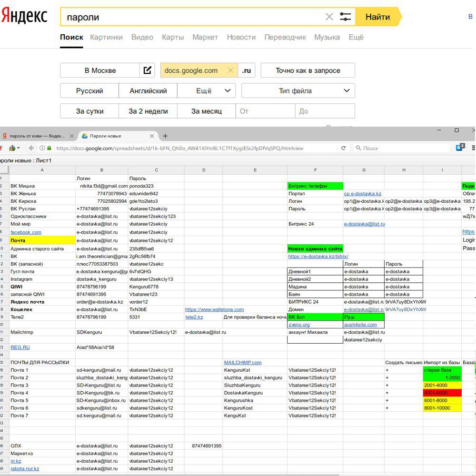Toggle the Русский language filter
This screenshot has width=476, height=476.
point(89,91)
